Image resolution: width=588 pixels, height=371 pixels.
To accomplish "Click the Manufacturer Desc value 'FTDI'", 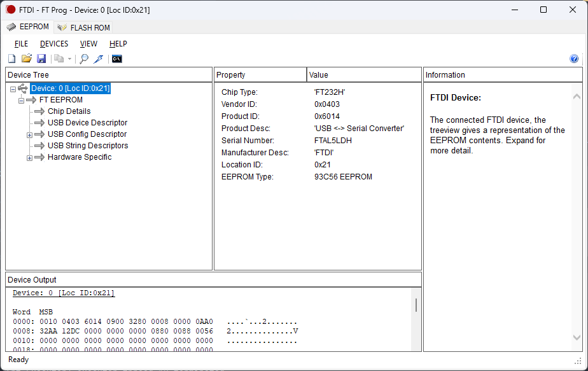I will [x=324, y=153].
